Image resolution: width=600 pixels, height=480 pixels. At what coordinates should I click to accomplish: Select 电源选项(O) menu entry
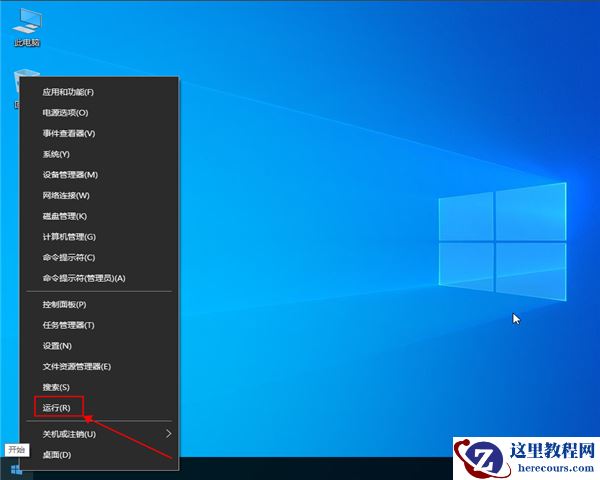pyautogui.click(x=99, y=113)
